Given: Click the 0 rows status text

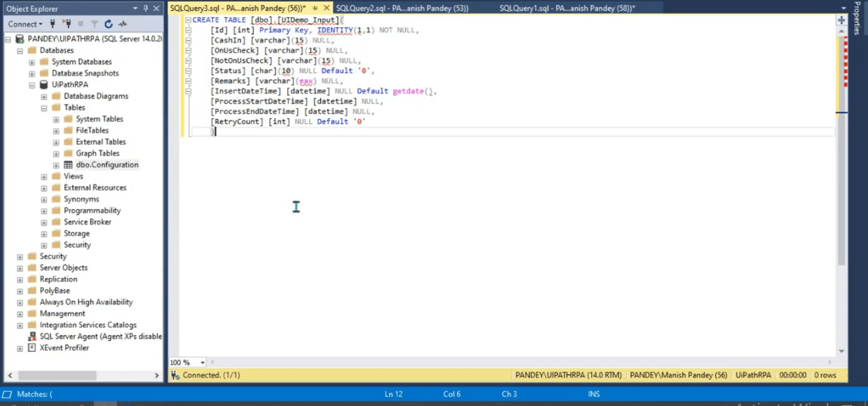Looking at the screenshot, I should (x=825, y=375).
